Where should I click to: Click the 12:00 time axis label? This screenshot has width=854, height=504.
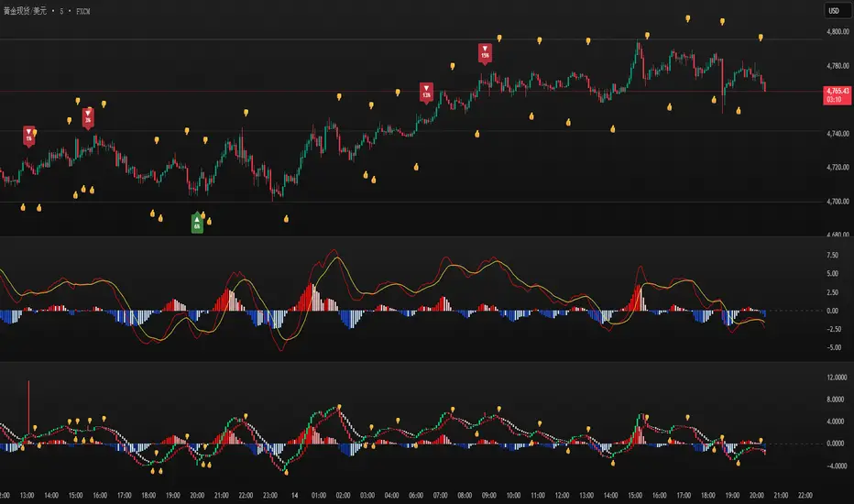pyautogui.click(x=562, y=495)
